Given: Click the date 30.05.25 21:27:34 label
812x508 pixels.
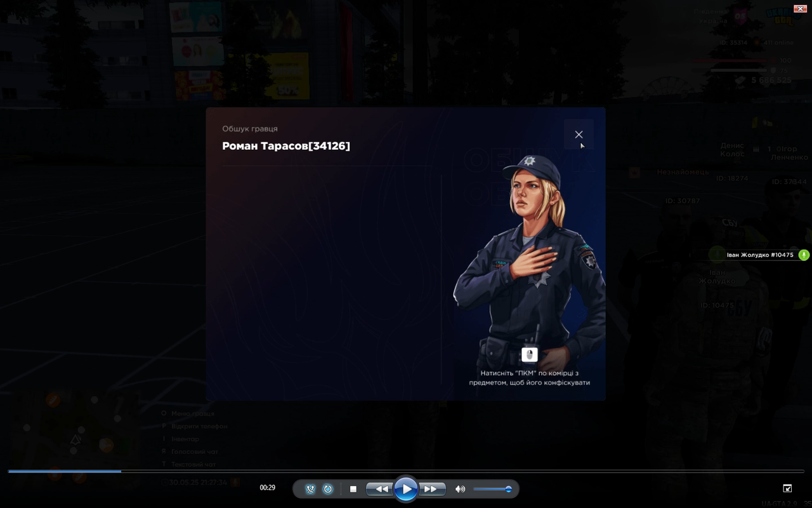Looking at the screenshot, I should click(198, 483).
